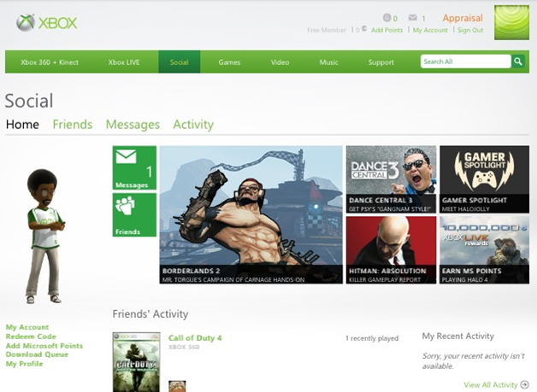Click View All Activity link
The image size is (537, 392).
click(491, 385)
